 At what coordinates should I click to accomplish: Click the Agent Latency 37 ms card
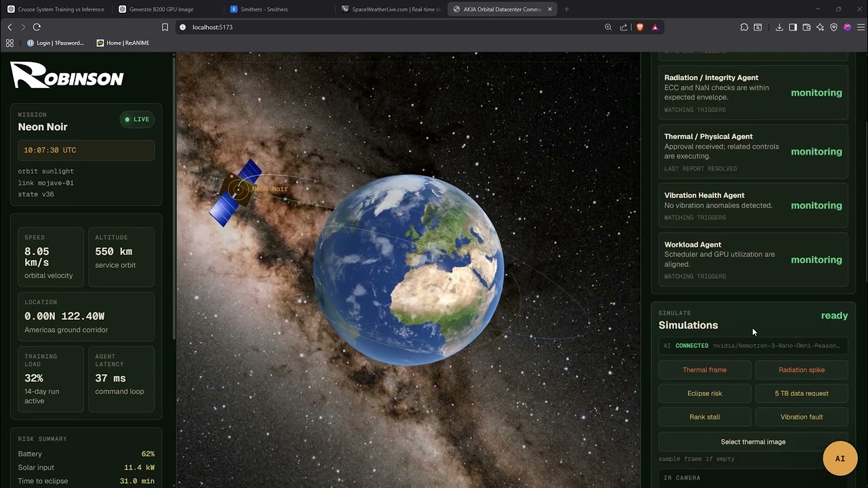coord(121,379)
